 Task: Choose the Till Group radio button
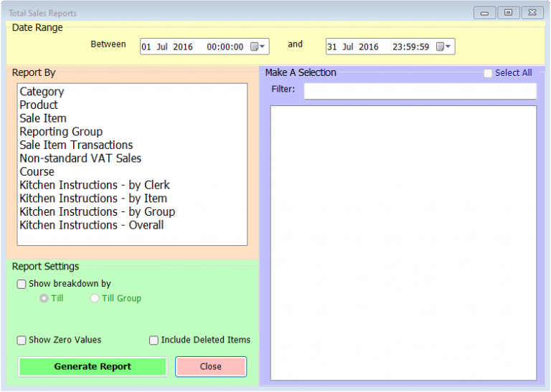click(x=94, y=298)
